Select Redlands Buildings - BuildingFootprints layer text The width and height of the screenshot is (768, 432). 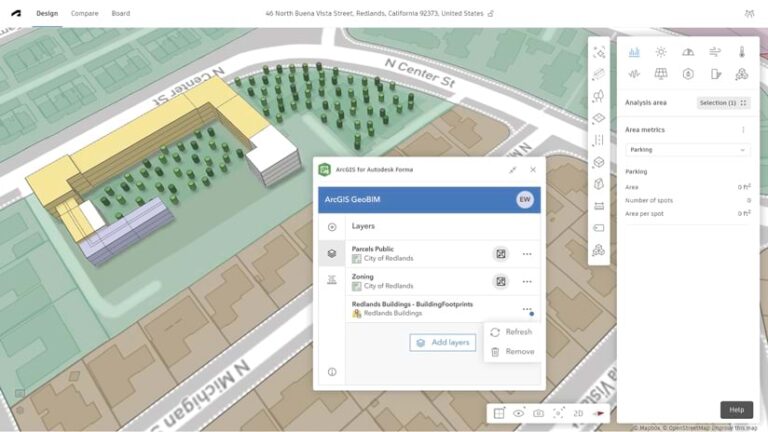click(x=412, y=304)
